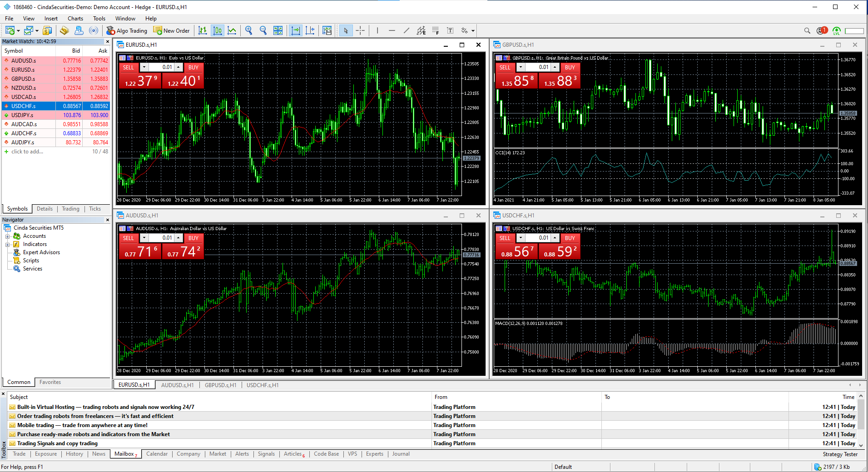Image resolution: width=868 pixels, height=472 pixels.
Task: Select the text label tool
Action: (x=450, y=30)
